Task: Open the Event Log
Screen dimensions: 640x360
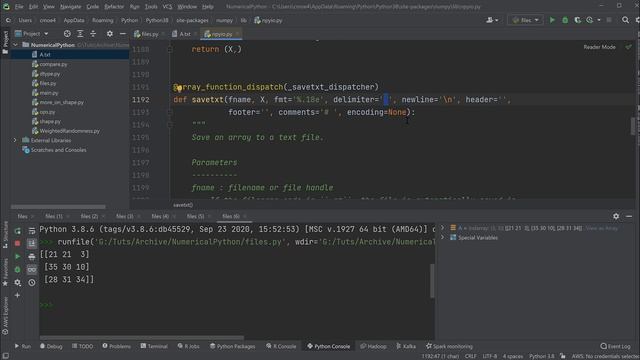Action: coord(616,346)
